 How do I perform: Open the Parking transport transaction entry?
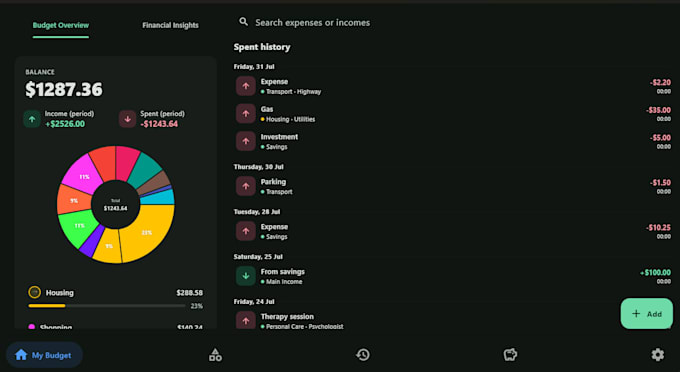[x=453, y=186]
